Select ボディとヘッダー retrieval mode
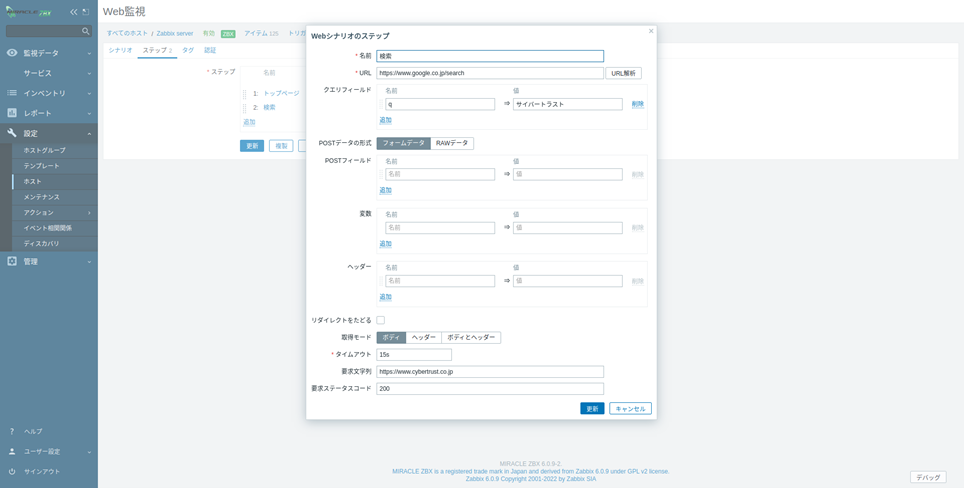 tap(470, 338)
